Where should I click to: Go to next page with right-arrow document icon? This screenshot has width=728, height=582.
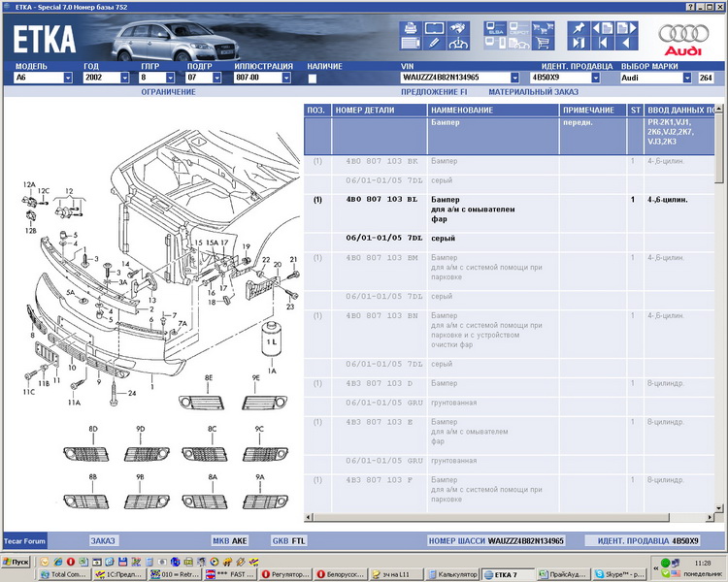point(626,28)
